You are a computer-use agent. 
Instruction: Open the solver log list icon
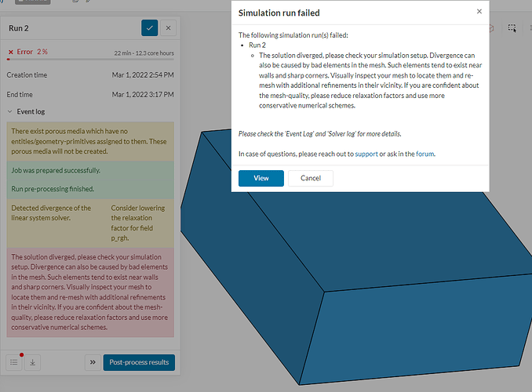click(x=15, y=362)
